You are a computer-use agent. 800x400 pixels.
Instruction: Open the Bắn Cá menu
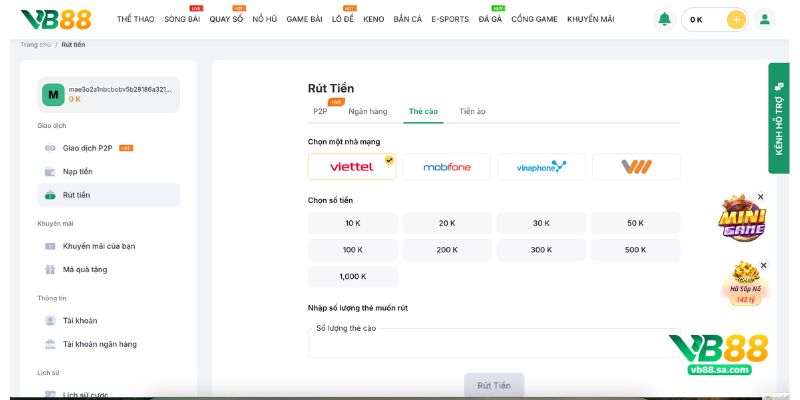pyautogui.click(x=408, y=19)
